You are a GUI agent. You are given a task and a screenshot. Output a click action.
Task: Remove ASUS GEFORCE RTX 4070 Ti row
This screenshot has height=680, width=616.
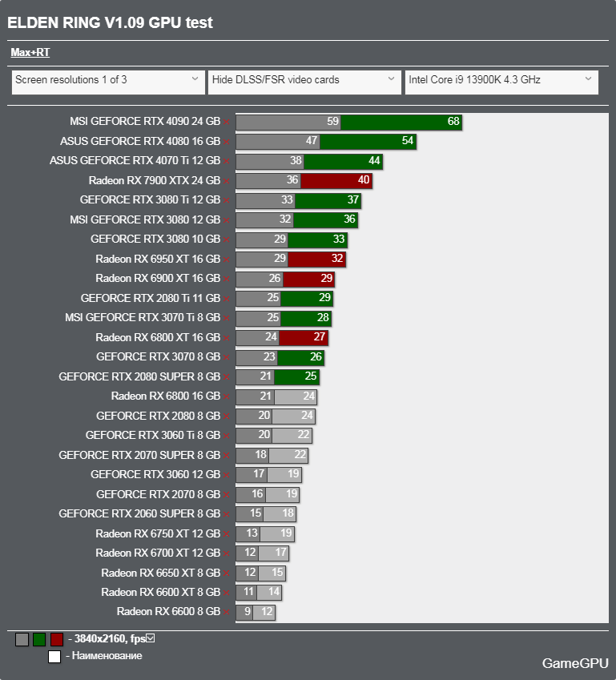point(227,161)
